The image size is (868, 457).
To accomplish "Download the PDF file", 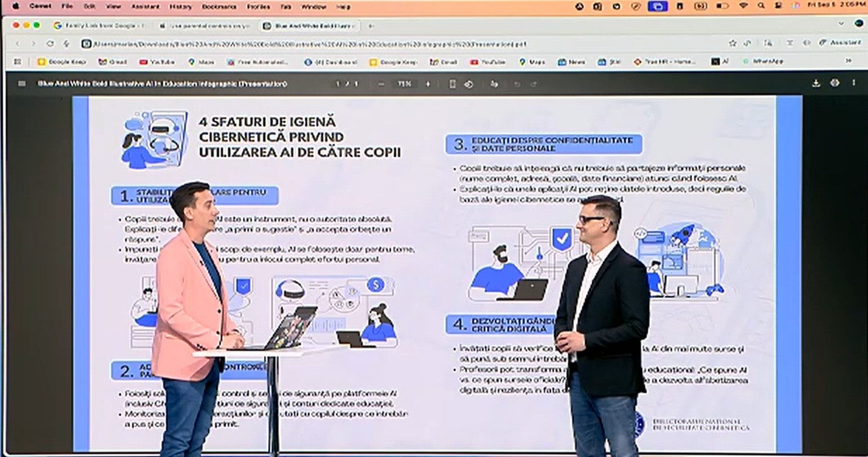I will (816, 83).
